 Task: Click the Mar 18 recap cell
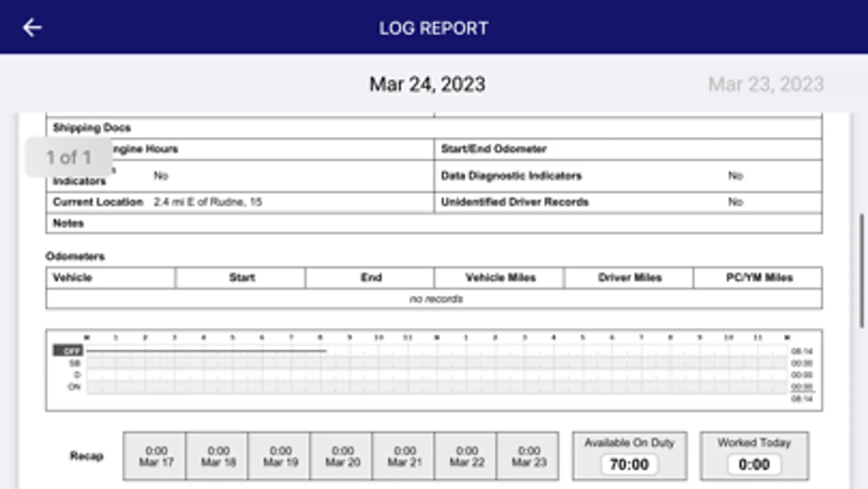click(x=217, y=456)
